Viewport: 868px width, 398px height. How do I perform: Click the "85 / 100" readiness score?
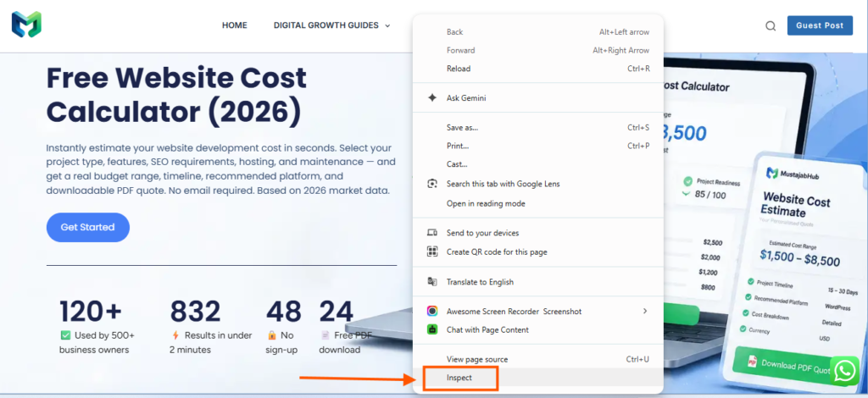click(710, 195)
